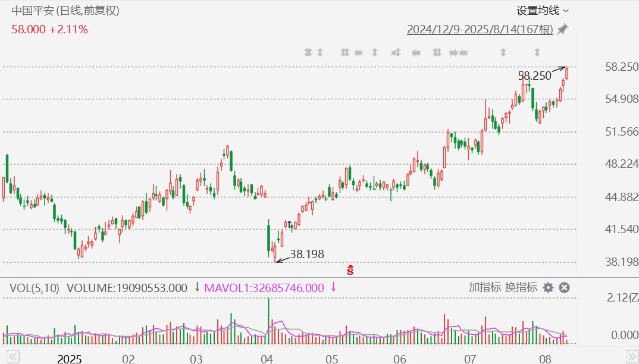Click the red S marker below the chart
Screen dimensions: 639x364
(x=350, y=270)
